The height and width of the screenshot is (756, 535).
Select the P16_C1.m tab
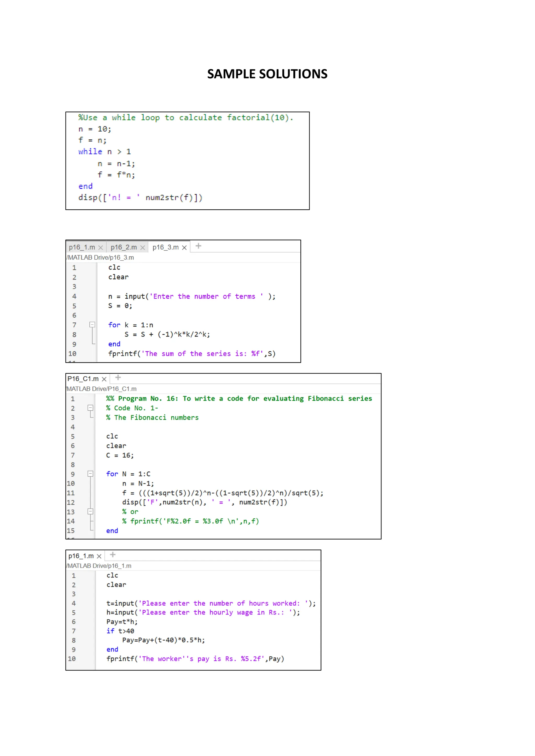(83, 379)
